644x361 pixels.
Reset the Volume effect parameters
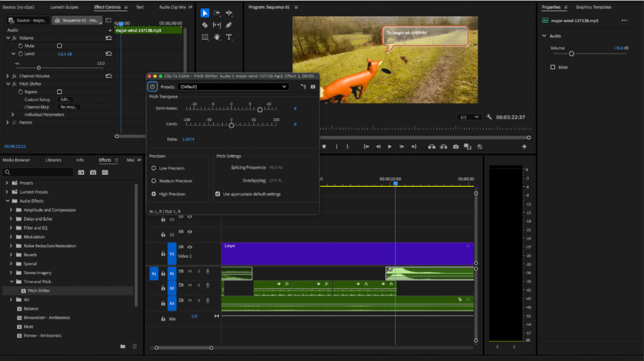coord(109,38)
